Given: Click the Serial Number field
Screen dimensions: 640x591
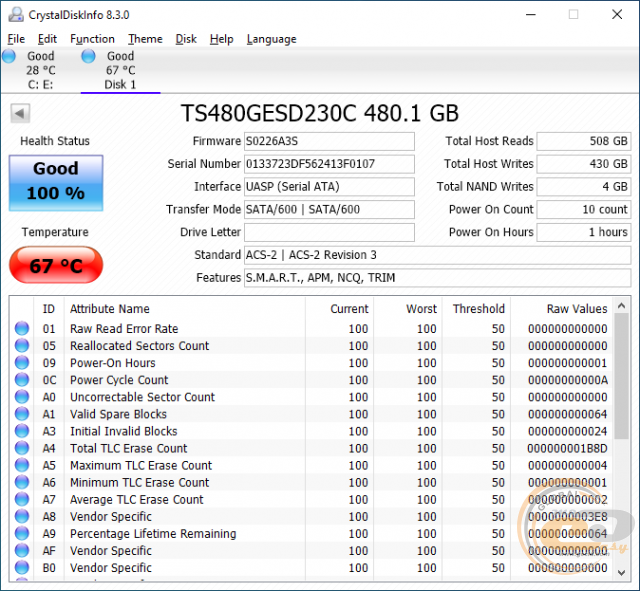Looking at the screenshot, I should pyautogui.click(x=329, y=164).
